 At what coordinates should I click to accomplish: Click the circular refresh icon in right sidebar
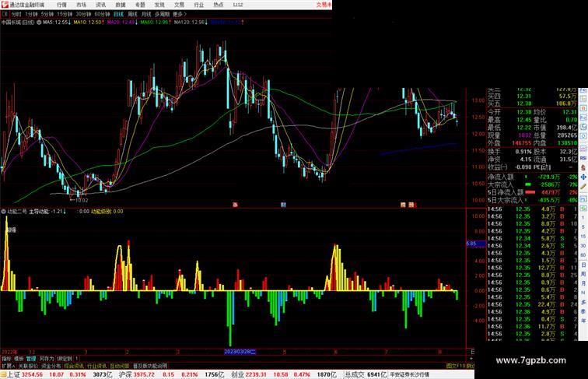pos(583,137)
